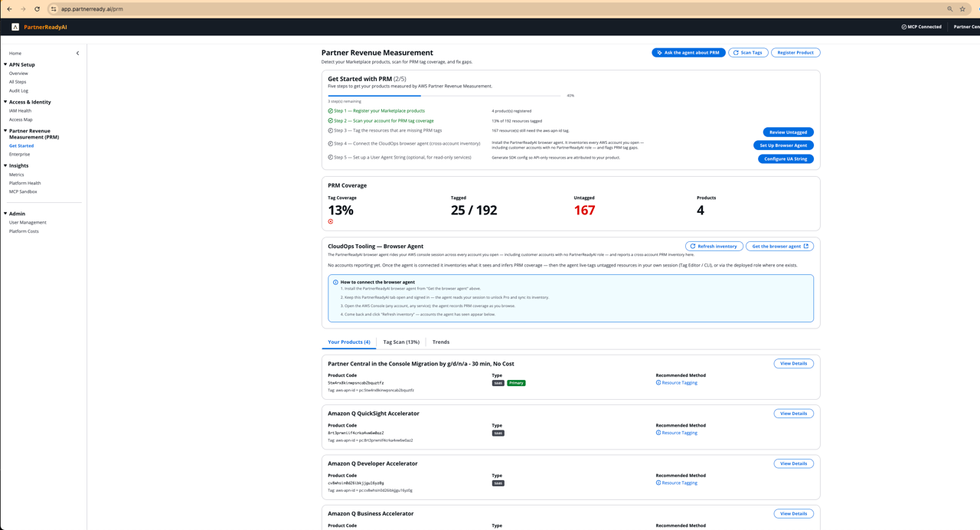Open Metrics under Insights

pos(16,175)
